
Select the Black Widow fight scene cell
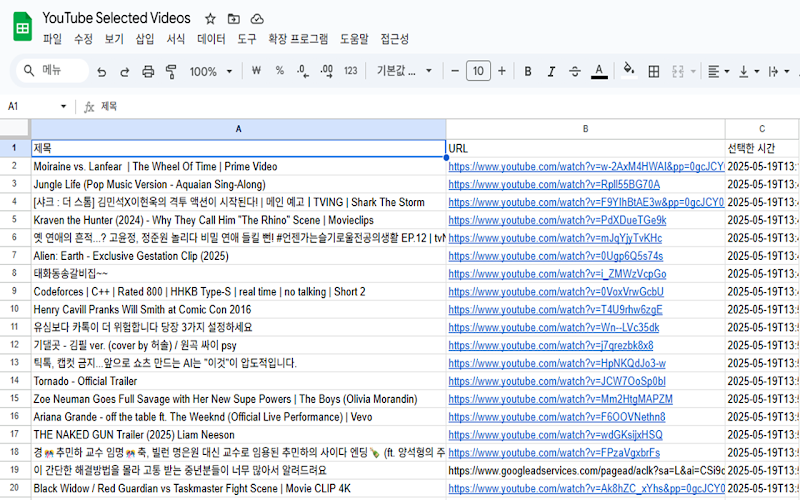(238, 489)
